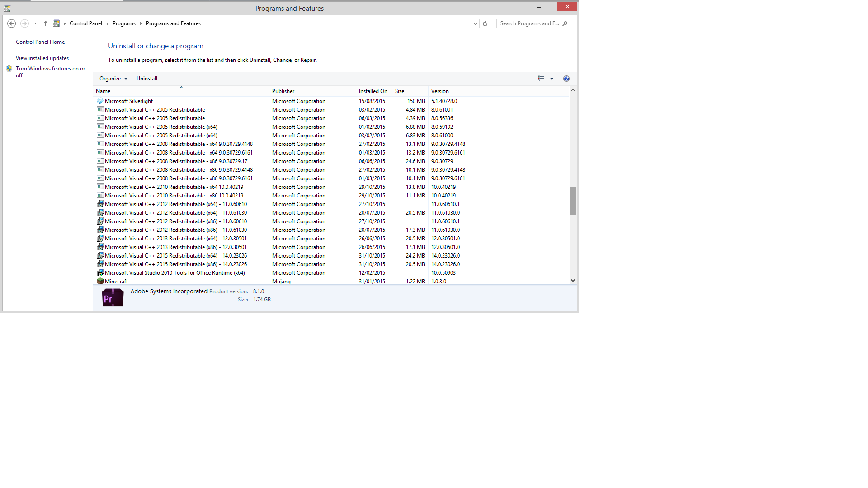Click the Change your view icon
The width and height of the screenshot is (868, 488).
541,79
